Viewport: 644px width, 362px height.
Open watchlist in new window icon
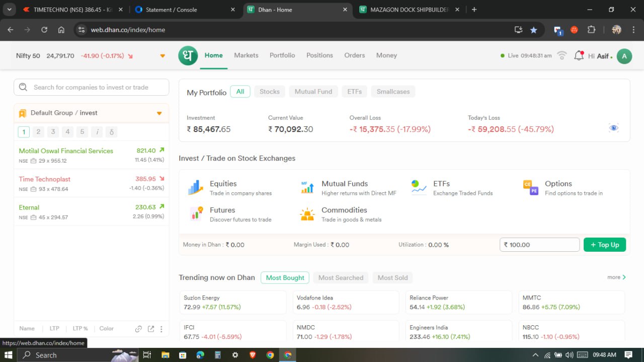pos(150,329)
